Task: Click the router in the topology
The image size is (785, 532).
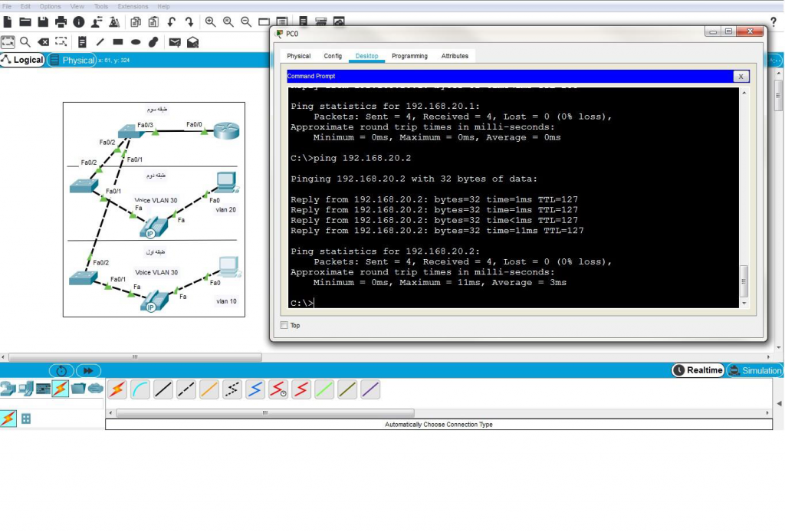Action: (x=226, y=130)
